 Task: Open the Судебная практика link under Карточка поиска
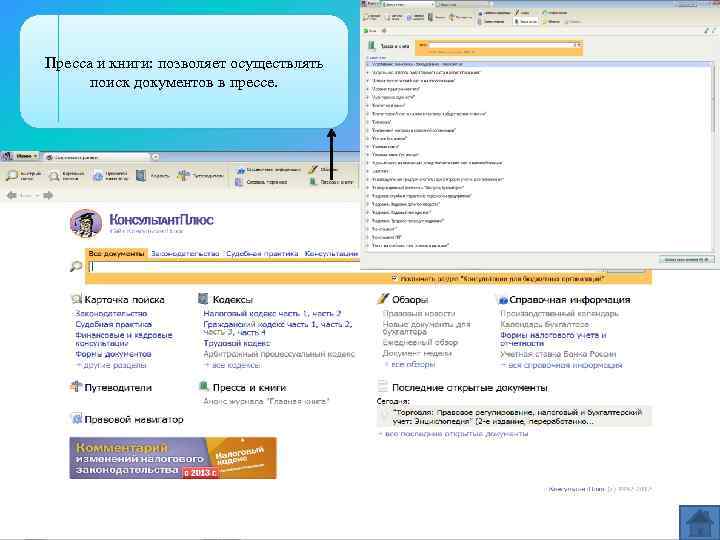click(x=113, y=325)
